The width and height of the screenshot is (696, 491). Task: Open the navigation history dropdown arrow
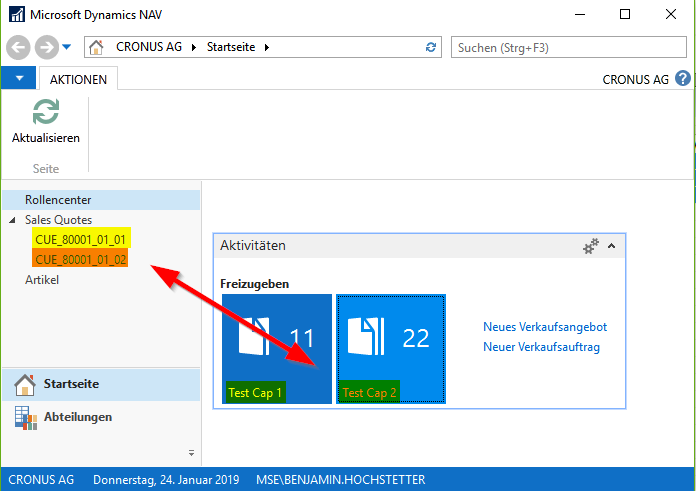click(x=67, y=47)
